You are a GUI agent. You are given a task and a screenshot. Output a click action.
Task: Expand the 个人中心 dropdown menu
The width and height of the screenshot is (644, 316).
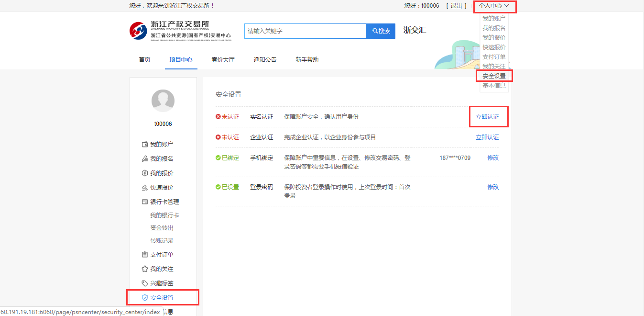[x=494, y=6]
